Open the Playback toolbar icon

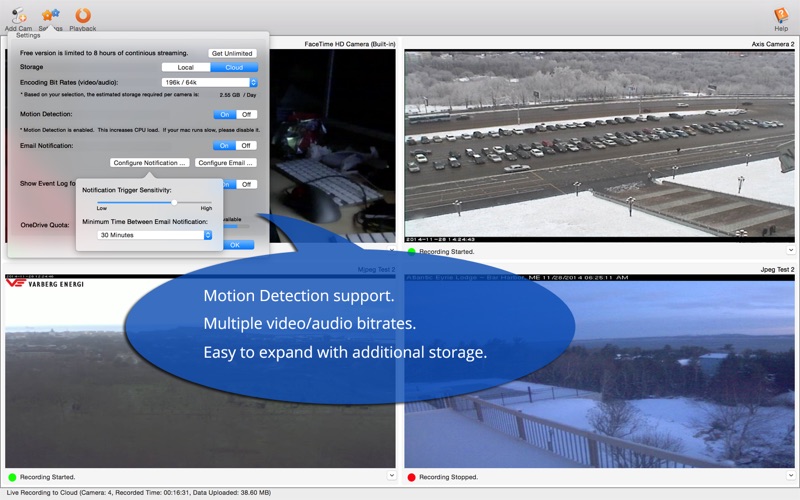[83, 18]
